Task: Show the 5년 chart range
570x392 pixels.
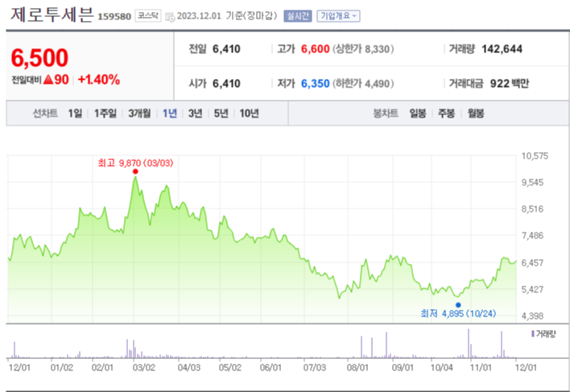Action: point(221,113)
